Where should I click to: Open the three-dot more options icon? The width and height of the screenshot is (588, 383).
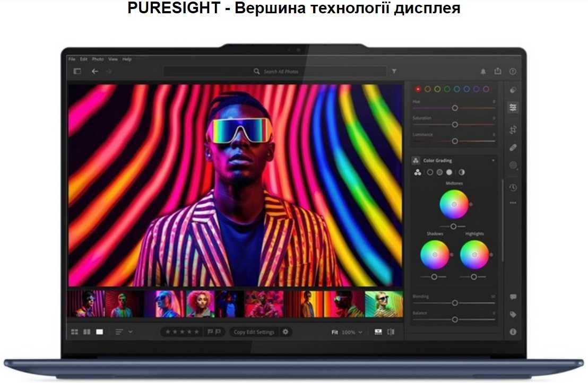tap(513, 203)
